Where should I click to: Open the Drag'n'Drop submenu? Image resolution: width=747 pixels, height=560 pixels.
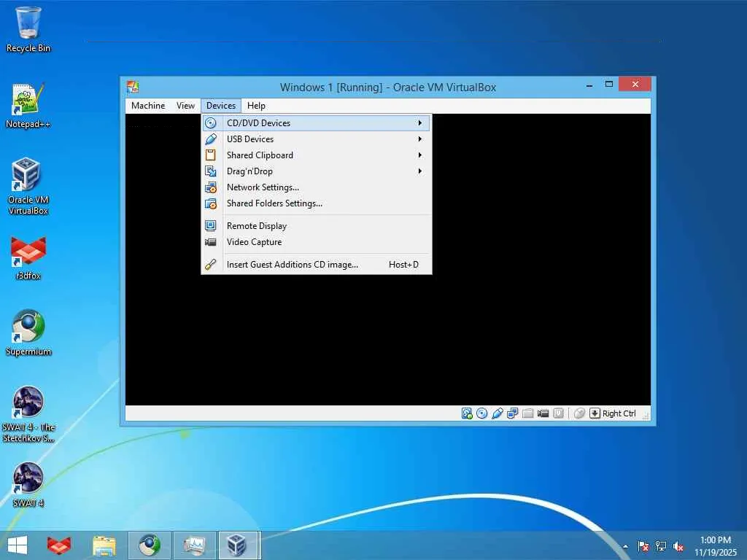coord(317,171)
